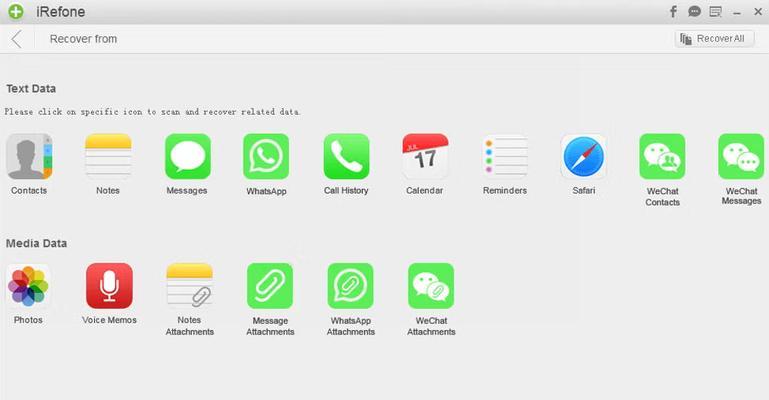The height and width of the screenshot is (400, 769).
Task: Go back with the arrow
Action: coord(17,39)
